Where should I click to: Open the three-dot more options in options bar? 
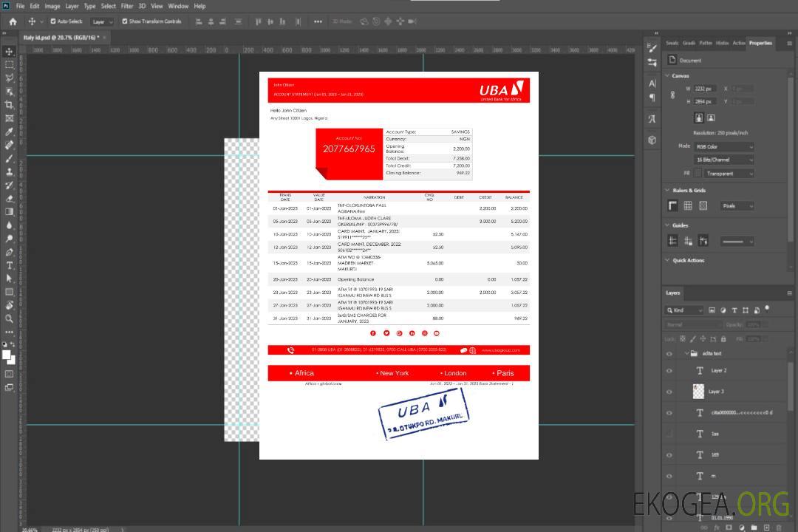click(x=318, y=21)
